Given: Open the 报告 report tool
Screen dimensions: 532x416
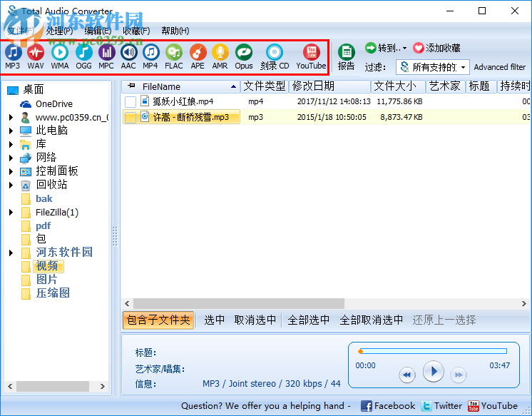Looking at the screenshot, I should pyautogui.click(x=346, y=57).
